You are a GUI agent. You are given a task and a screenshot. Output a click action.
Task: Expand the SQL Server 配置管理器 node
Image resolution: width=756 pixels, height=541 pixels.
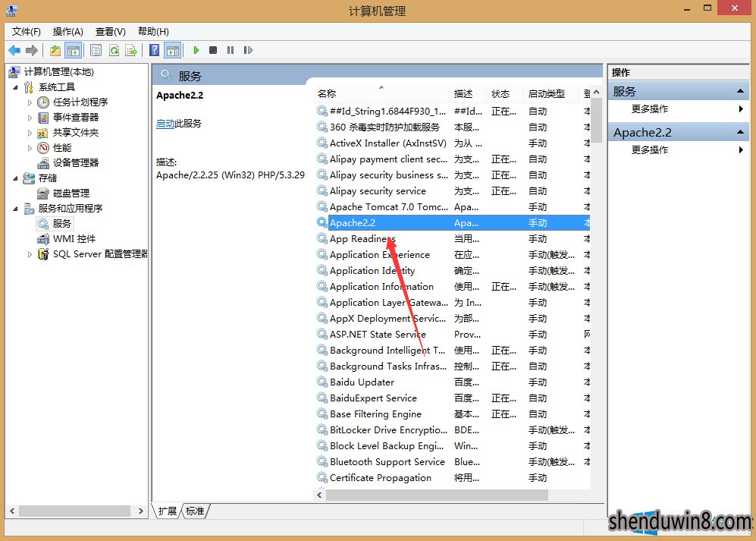click(30, 254)
